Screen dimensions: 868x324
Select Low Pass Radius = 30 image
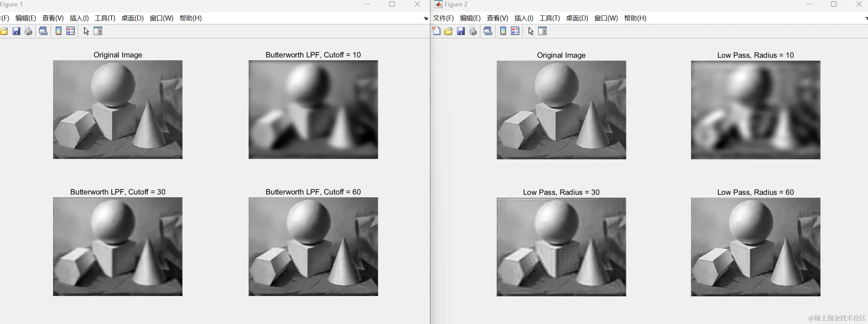coord(561,247)
